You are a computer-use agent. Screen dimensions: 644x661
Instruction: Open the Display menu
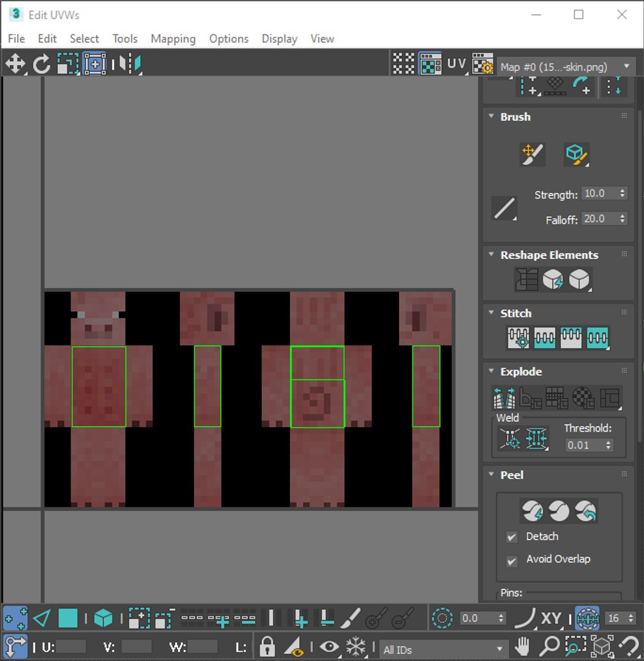point(280,39)
